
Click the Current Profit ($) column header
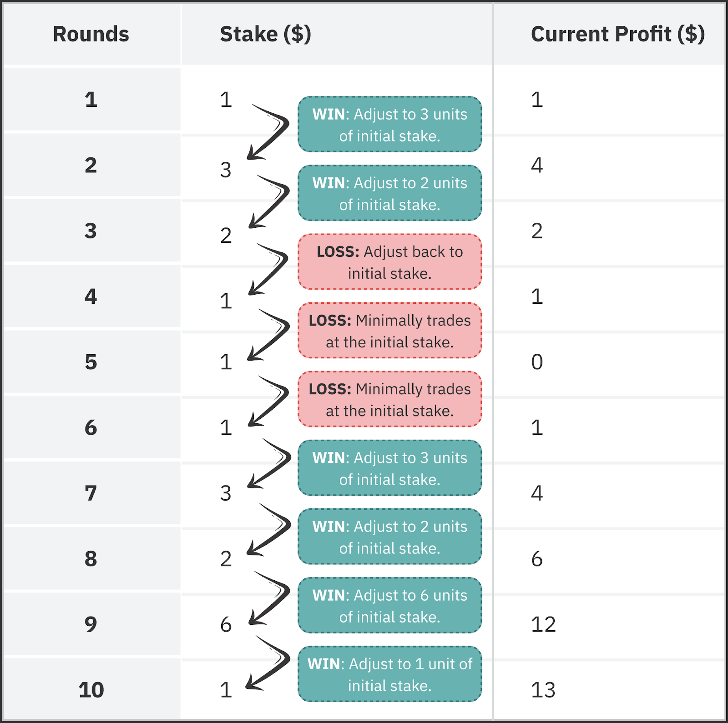coord(618,34)
